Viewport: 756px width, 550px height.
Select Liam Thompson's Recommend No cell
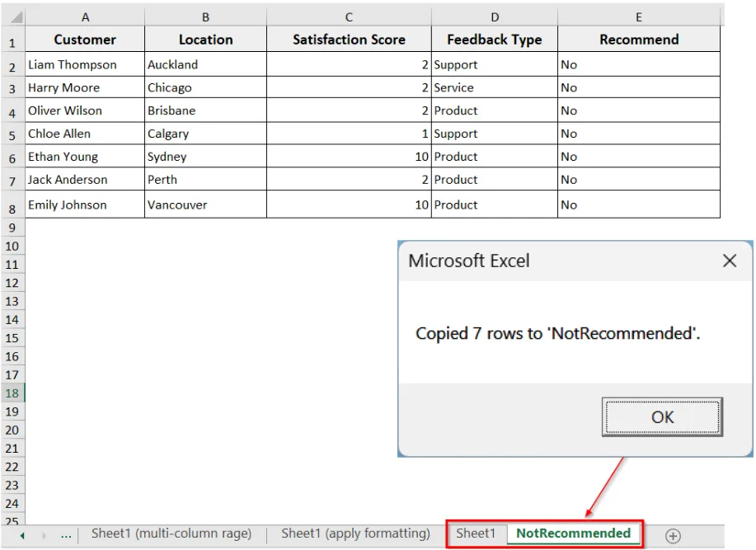pyautogui.click(x=639, y=64)
